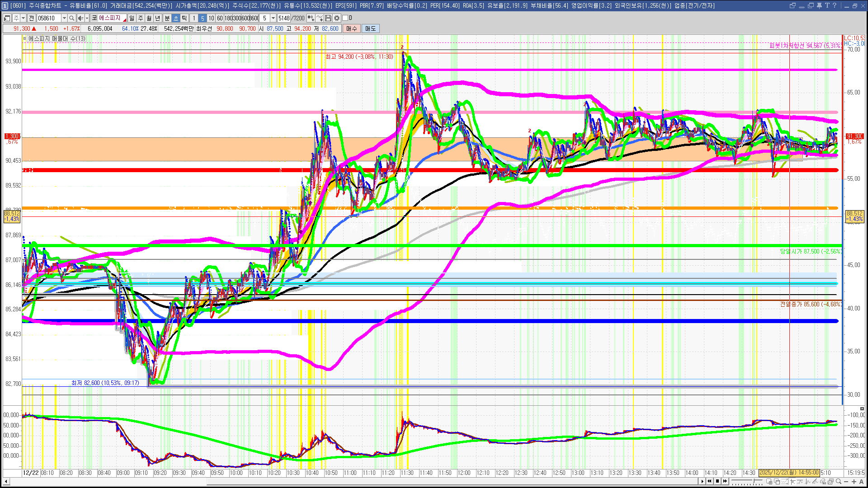
Task: Select the 일 (daily) period toggle
Action: tap(132, 18)
